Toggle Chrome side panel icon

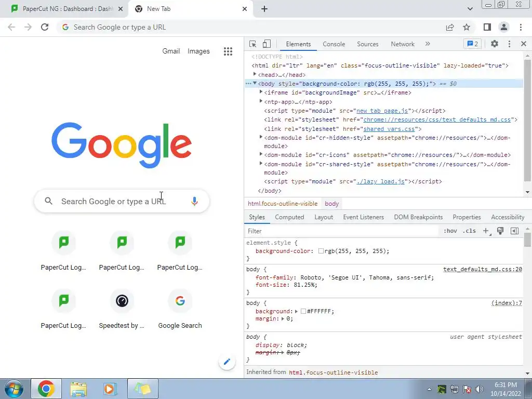pos(487,27)
